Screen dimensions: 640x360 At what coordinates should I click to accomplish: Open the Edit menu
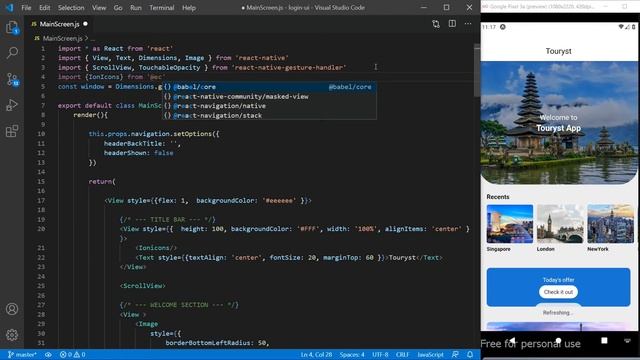tap(44, 8)
